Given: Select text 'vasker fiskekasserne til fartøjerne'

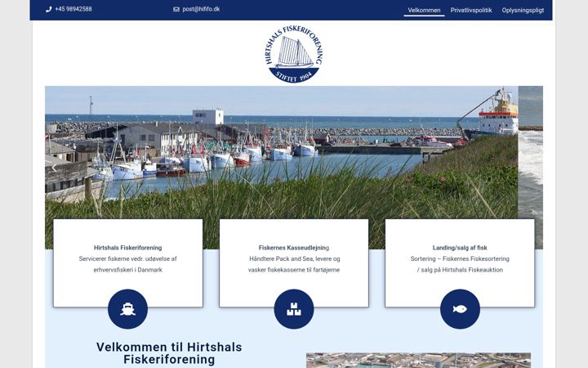Looking at the screenshot, I should 294,270.
